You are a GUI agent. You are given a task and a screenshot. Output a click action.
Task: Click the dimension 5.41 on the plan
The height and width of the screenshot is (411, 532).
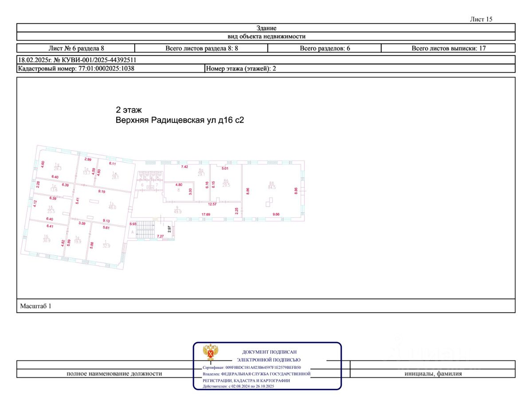pyautogui.click(x=77, y=201)
